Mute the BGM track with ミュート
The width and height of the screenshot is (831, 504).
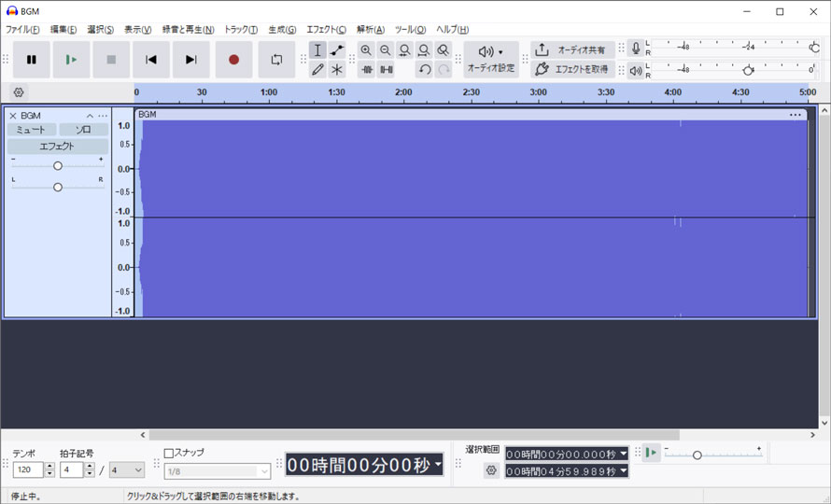(31, 130)
